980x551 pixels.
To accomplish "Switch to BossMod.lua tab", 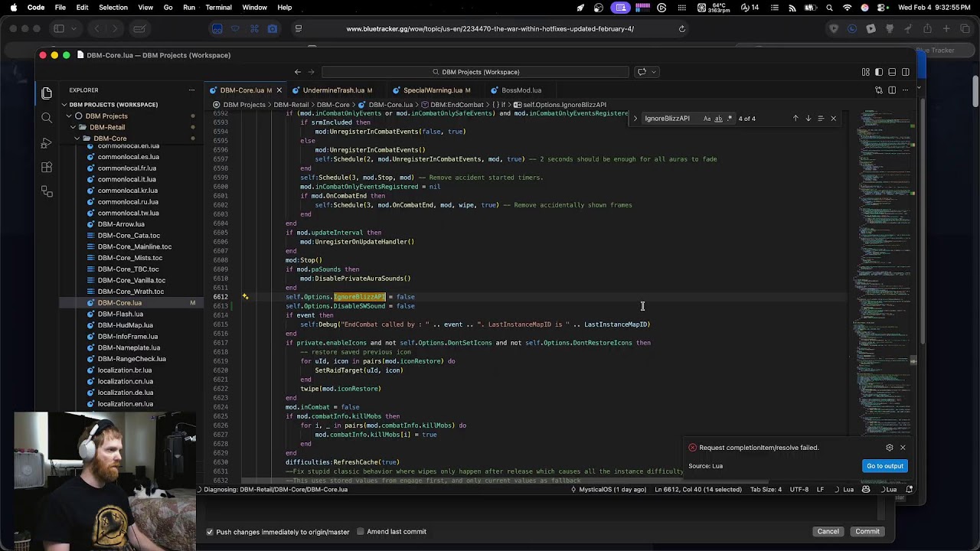I will [x=521, y=90].
